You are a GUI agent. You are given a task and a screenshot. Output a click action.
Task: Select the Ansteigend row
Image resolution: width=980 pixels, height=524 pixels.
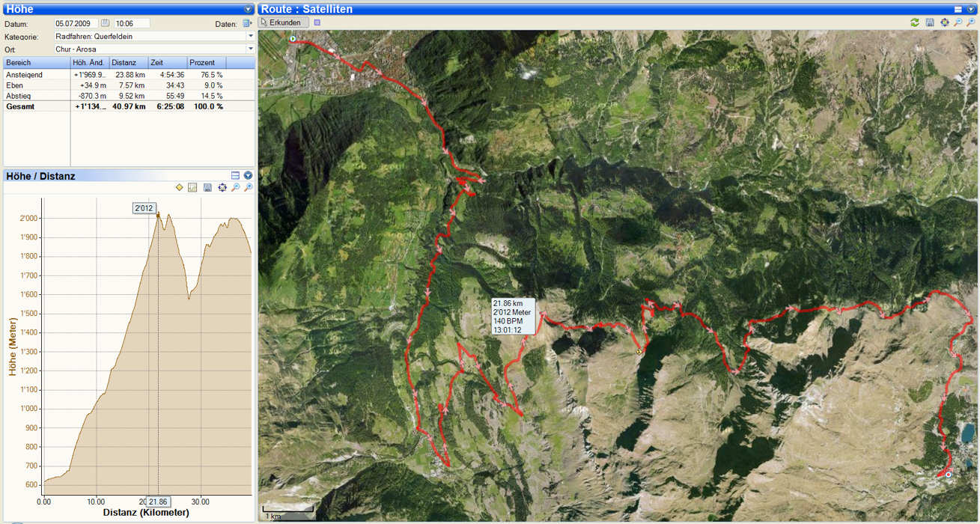pos(129,75)
